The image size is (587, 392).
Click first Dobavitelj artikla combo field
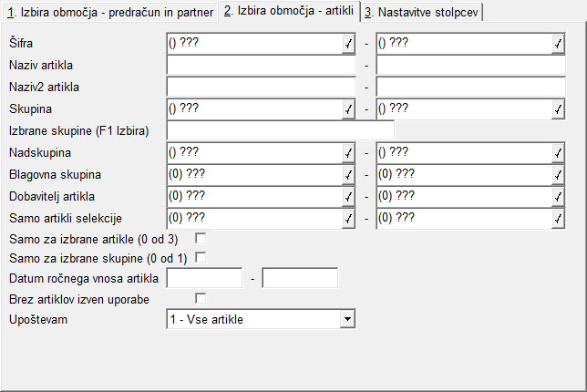tap(261, 197)
